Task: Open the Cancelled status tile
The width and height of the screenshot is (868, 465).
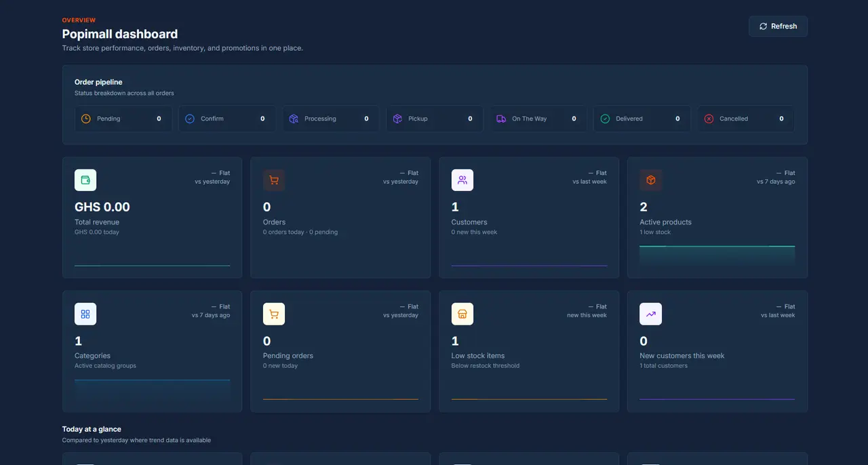Action: (x=746, y=119)
